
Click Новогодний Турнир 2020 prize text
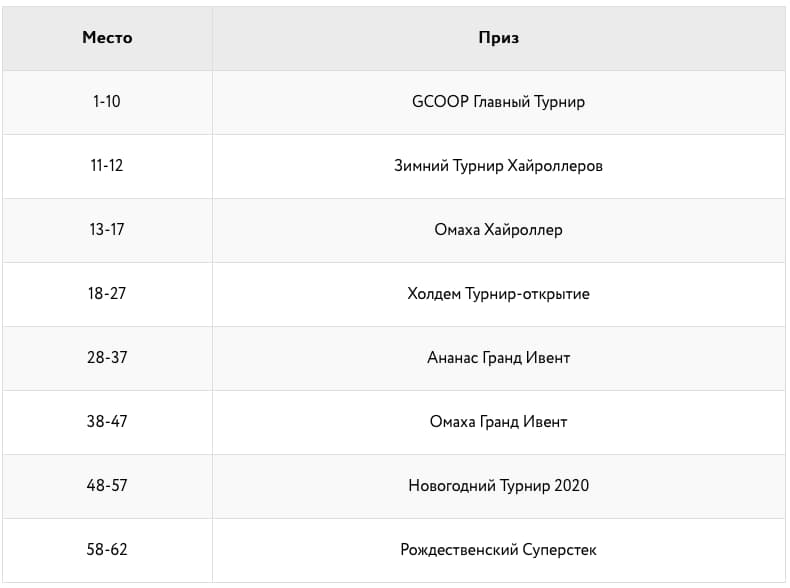point(498,486)
